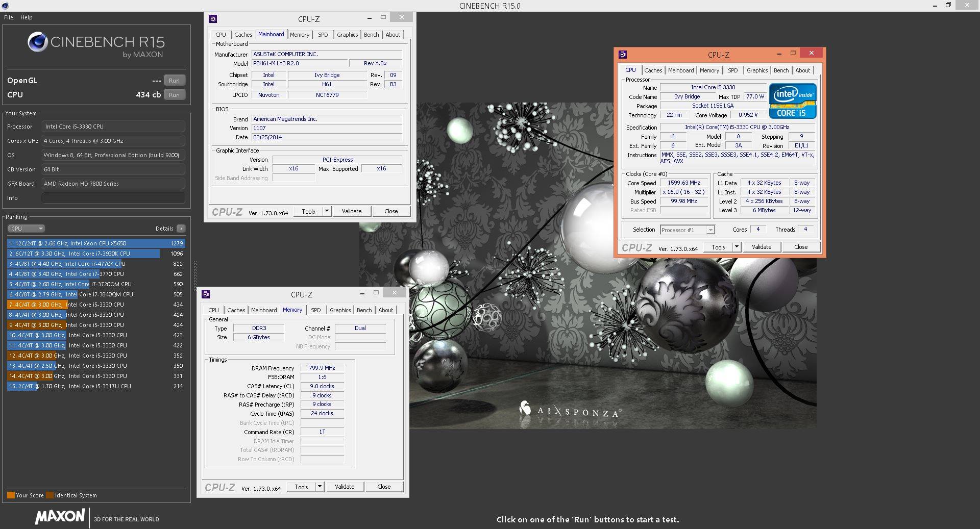Select ranking row Core i7-3770 CPU

[x=96, y=274]
